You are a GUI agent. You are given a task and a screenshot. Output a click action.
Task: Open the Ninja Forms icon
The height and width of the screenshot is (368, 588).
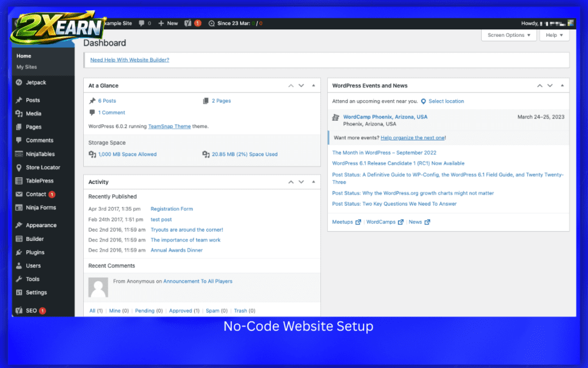(x=18, y=208)
